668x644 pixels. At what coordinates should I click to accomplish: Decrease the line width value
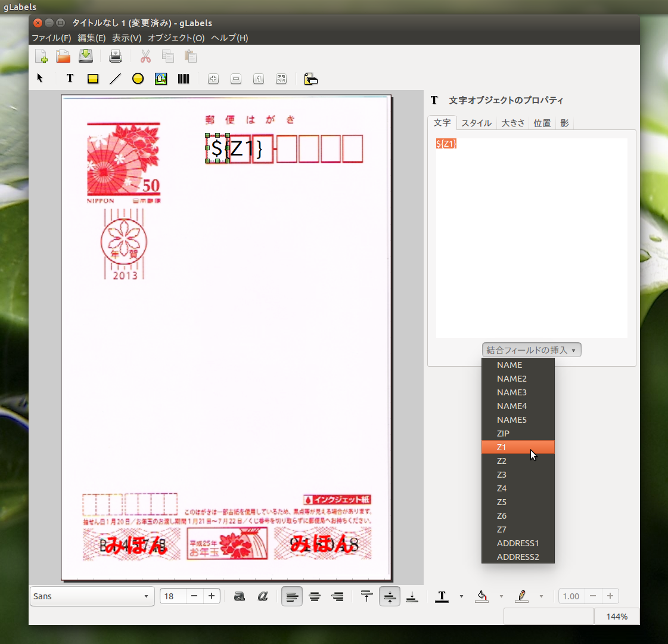[593, 596]
